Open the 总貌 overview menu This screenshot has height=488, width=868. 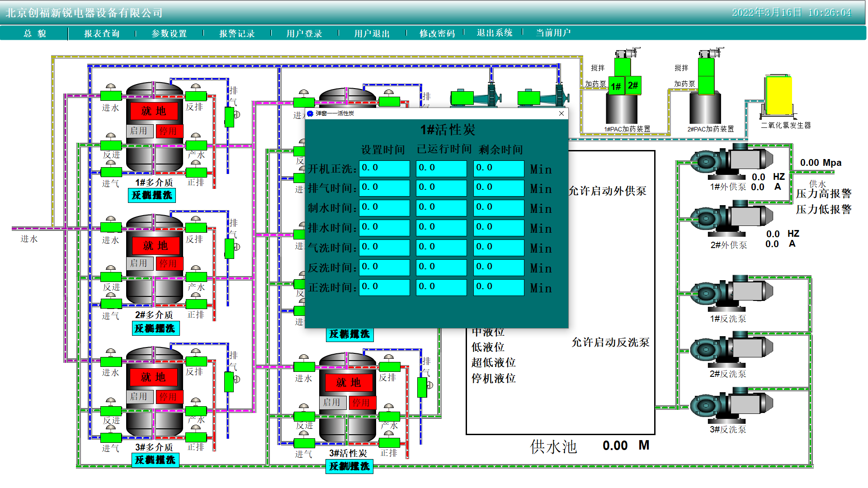click(35, 33)
